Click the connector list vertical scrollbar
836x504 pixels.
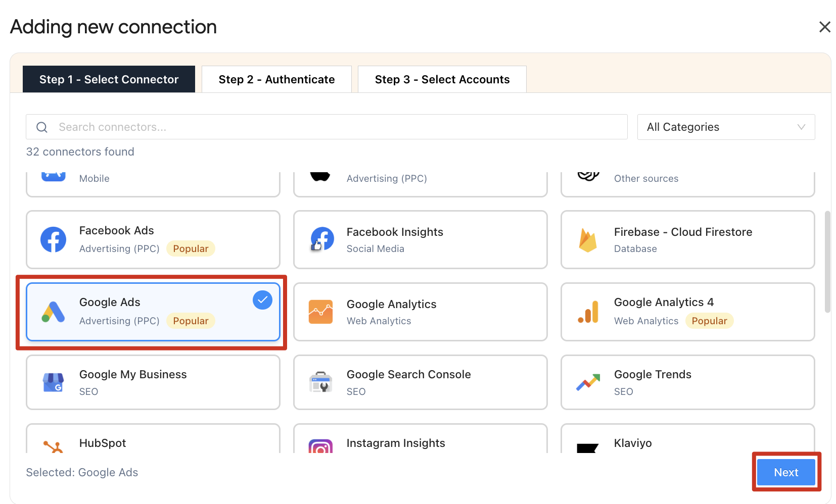[827, 262]
